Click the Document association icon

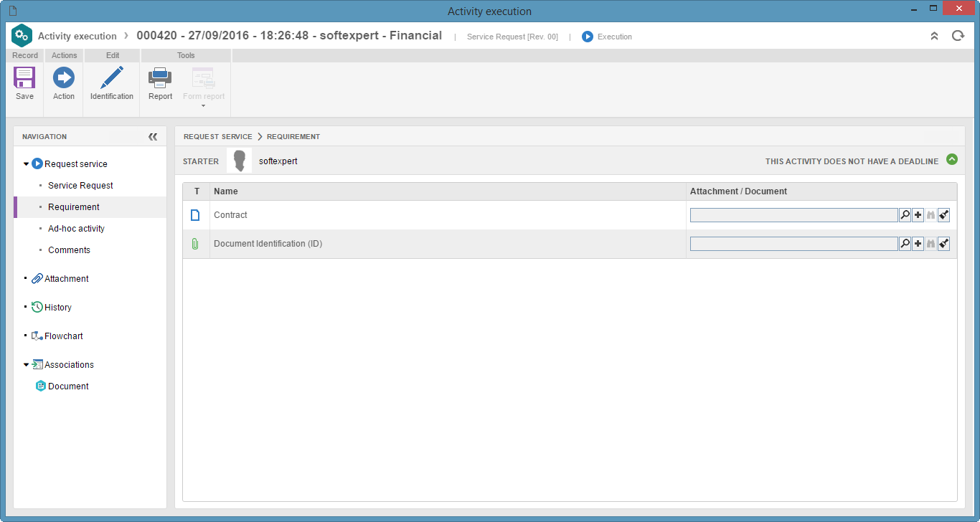point(41,386)
